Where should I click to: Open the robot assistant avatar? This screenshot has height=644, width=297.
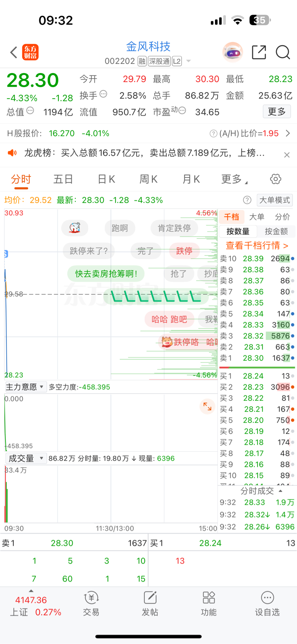tap(232, 52)
